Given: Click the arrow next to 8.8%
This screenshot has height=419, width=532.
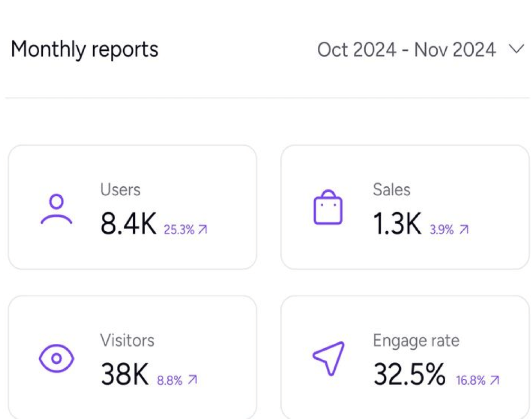Looking at the screenshot, I should (192, 380).
